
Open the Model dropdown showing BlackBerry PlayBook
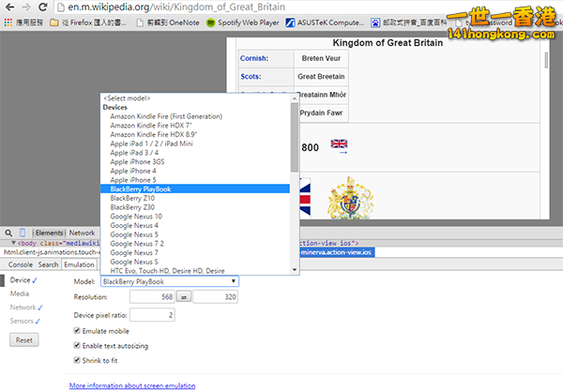click(x=170, y=281)
